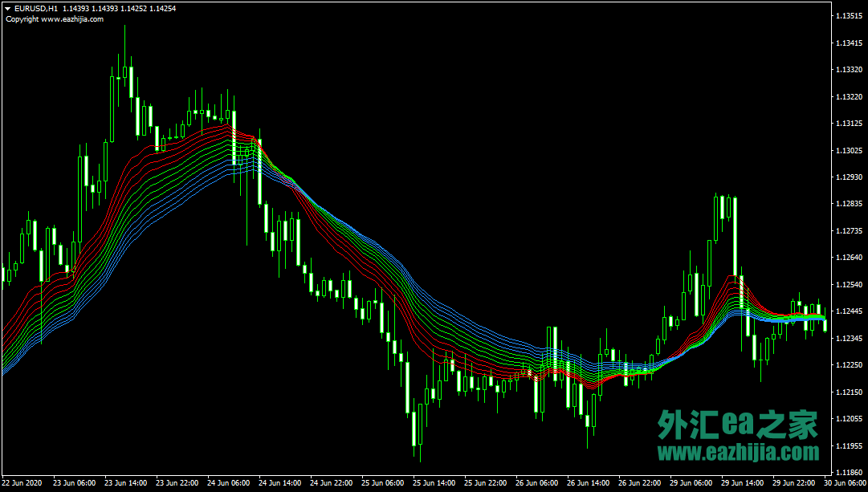
Task: Click the '26 Jun 22:00' time axis label
Action: tap(640, 483)
